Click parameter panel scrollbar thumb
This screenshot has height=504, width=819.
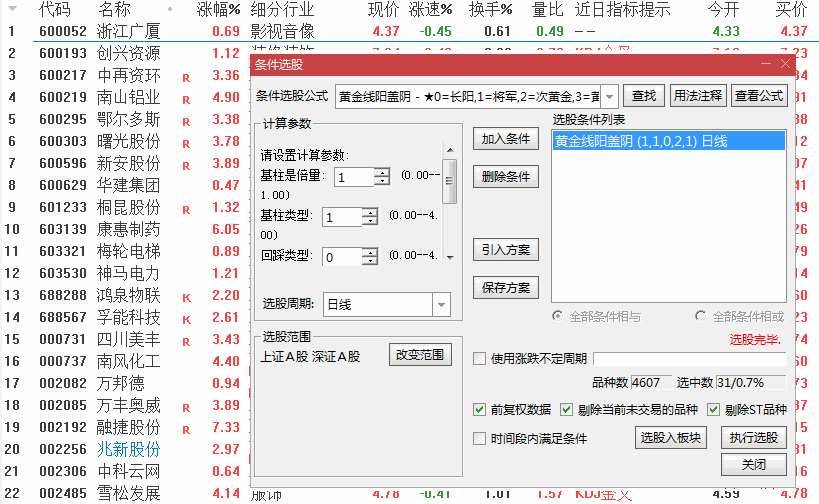click(449, 181)
